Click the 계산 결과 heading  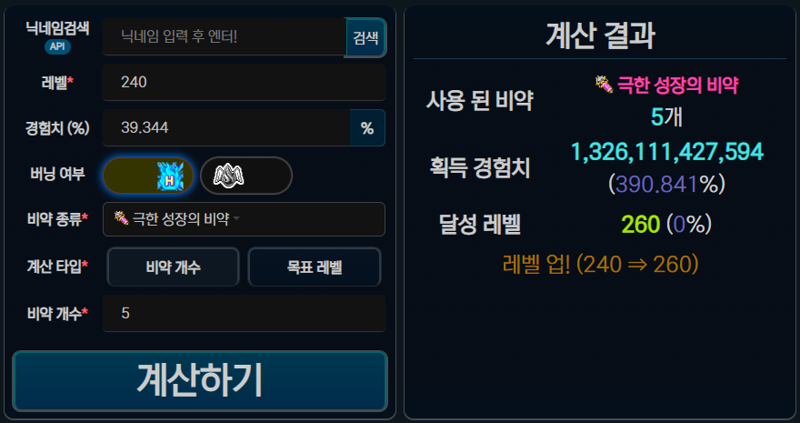coord(600,36)
